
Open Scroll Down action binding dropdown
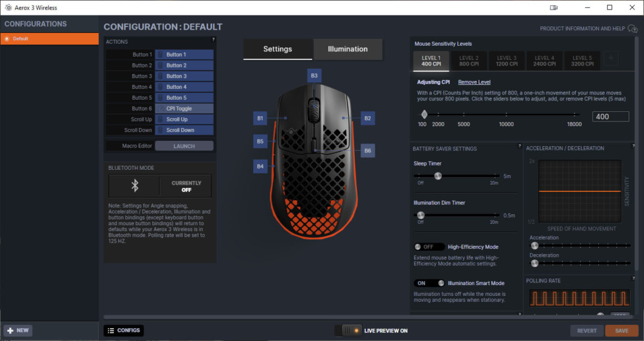click(x=184, y=130)
